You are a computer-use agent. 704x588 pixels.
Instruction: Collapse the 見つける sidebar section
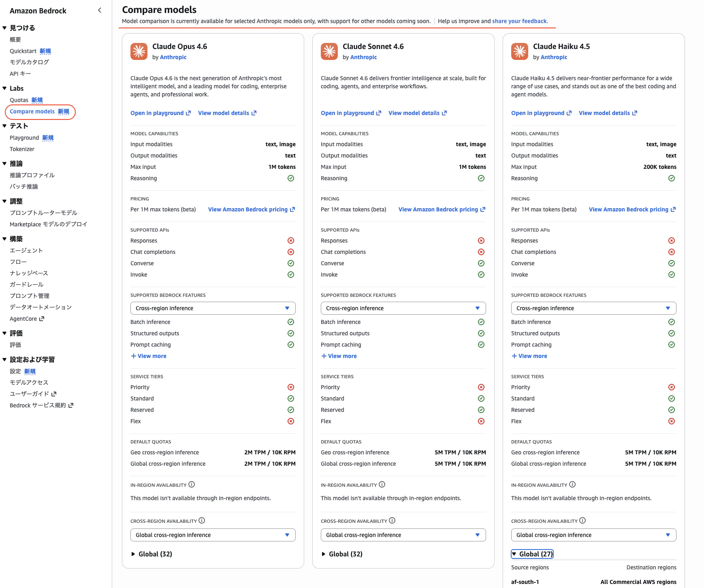coord(4,28)
